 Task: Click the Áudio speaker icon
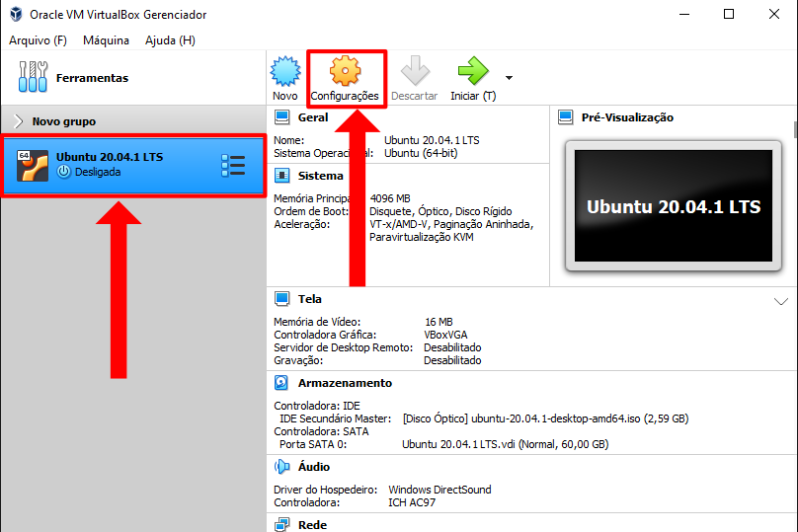tap(281, 467)
